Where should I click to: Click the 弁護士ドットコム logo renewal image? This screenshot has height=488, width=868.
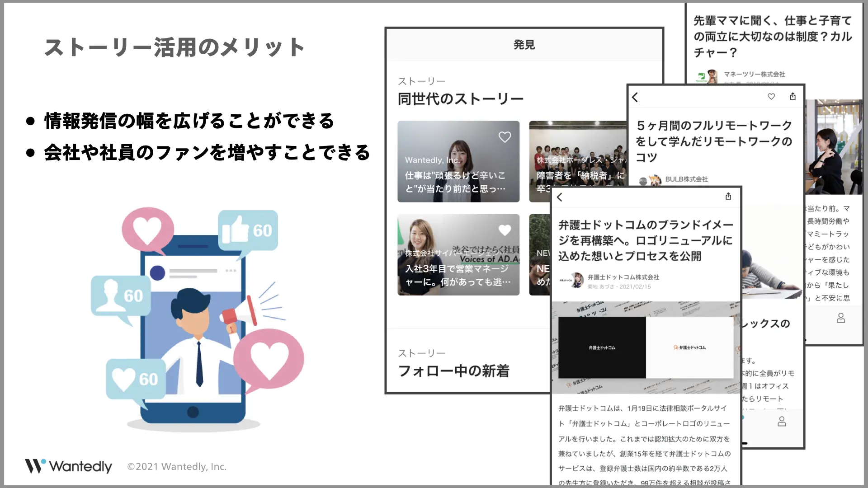pos(646,347)
